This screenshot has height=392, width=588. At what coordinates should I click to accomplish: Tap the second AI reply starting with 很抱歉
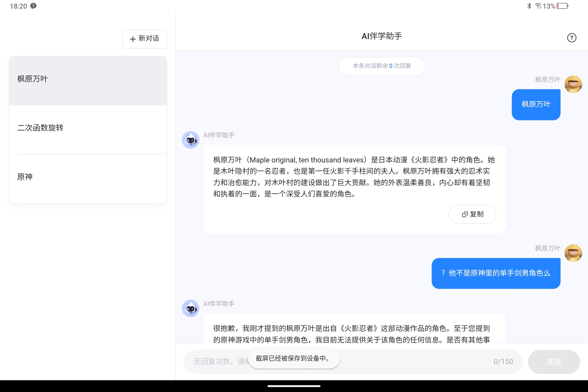pyautogui.click(x=352, y=334)
